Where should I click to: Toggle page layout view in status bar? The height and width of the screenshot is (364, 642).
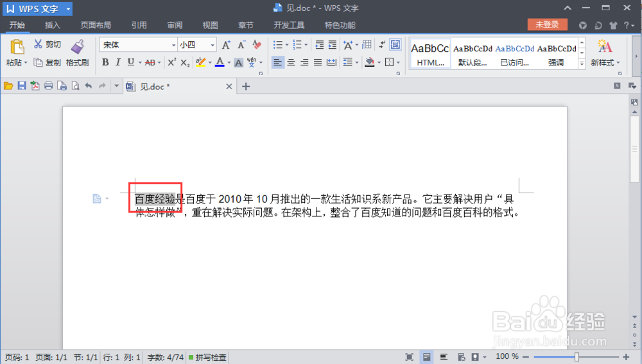pyautogui.click(x=426, y=357)
